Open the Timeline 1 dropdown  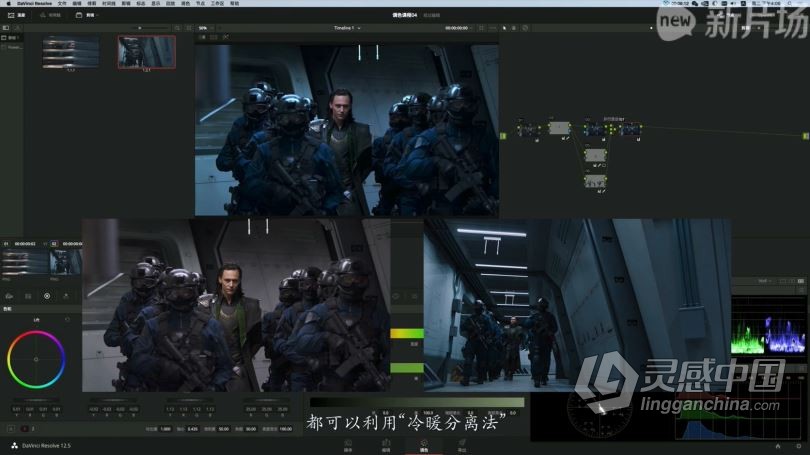coord(347,28)
